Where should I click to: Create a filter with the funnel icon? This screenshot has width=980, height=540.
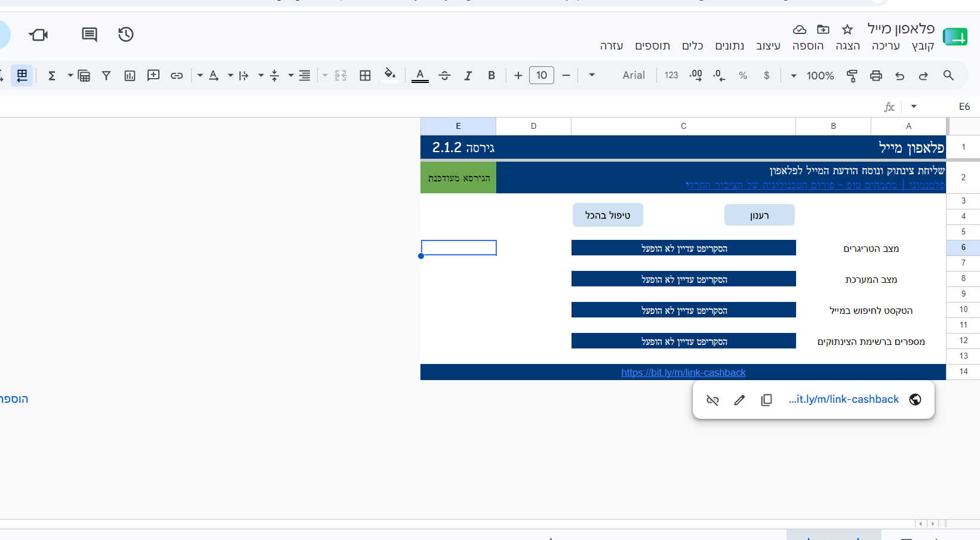(x=106, y=75)
